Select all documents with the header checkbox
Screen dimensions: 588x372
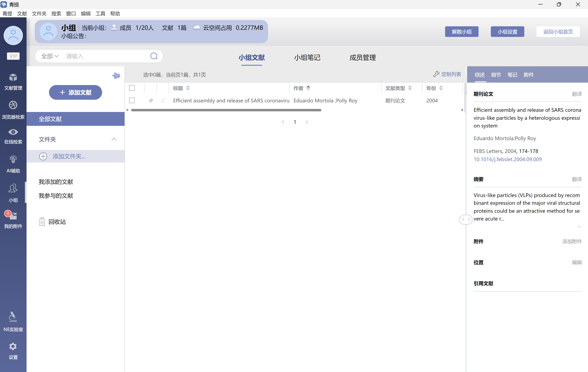pyautogui.click(x=132, y=88)
